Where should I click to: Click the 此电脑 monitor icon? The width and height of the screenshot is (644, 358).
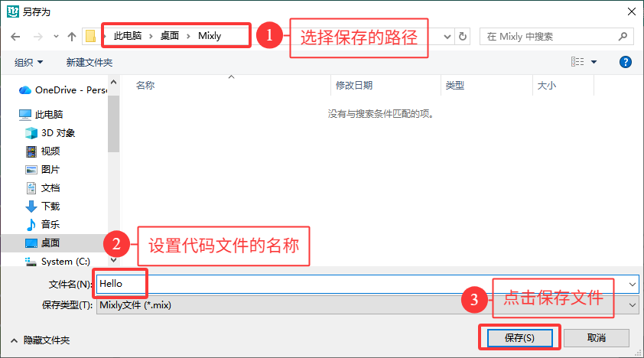point(25,115)
